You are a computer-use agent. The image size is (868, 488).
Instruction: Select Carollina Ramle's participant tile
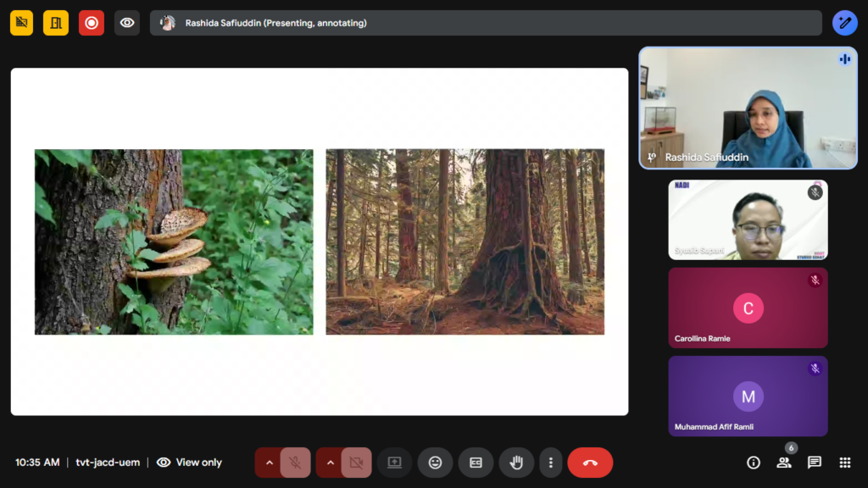coord(748,308)
